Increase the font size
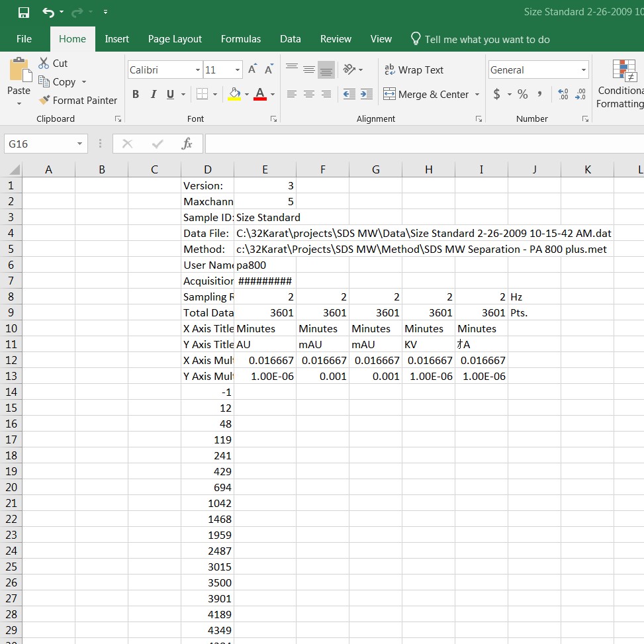 coord(253,69)
